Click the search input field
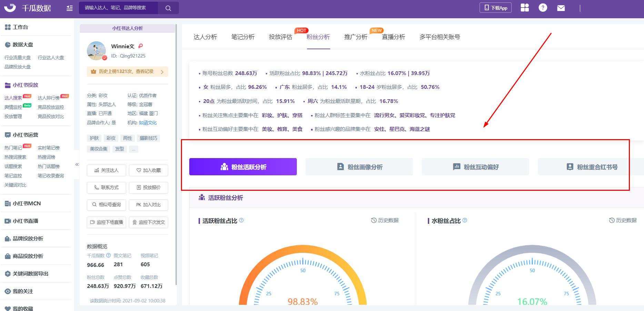This screenshot has width=644, height=311. pyautogui.click(x=118, y=8)
